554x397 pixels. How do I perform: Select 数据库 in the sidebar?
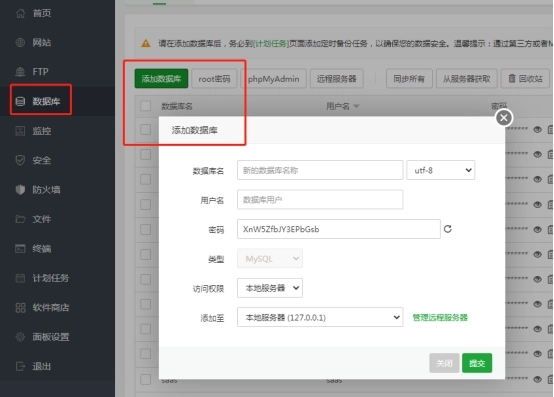pyautogui.click(x=46, y=101)
